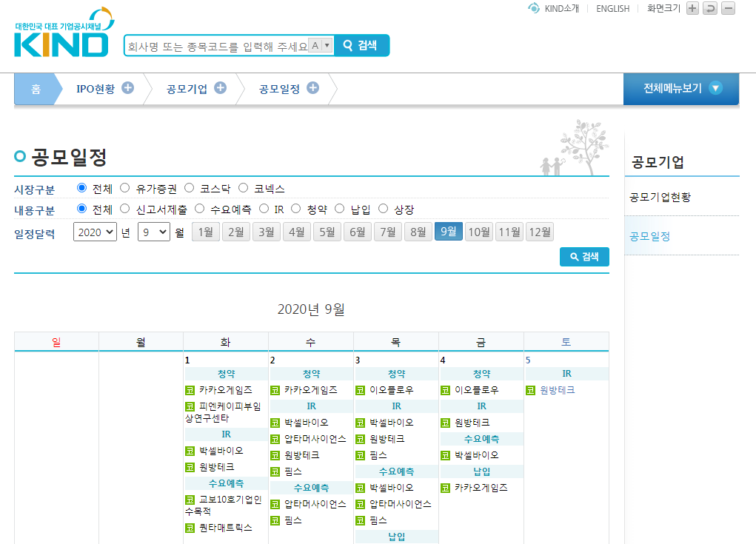The image size is (756, 544).
Task: Increase screen size with plus icon
Action: click(692, 8)
